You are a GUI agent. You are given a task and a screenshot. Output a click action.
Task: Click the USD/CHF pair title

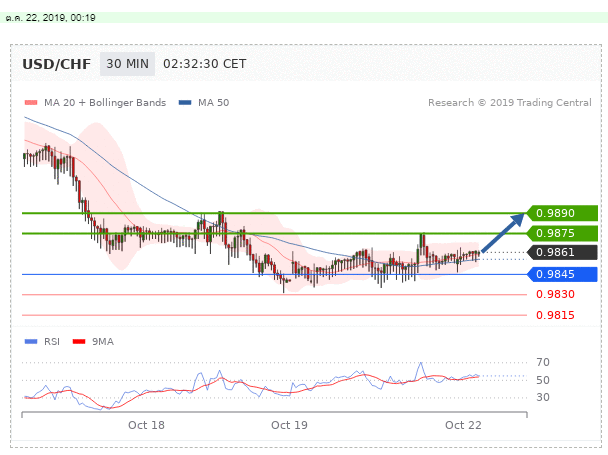(57, 64)
